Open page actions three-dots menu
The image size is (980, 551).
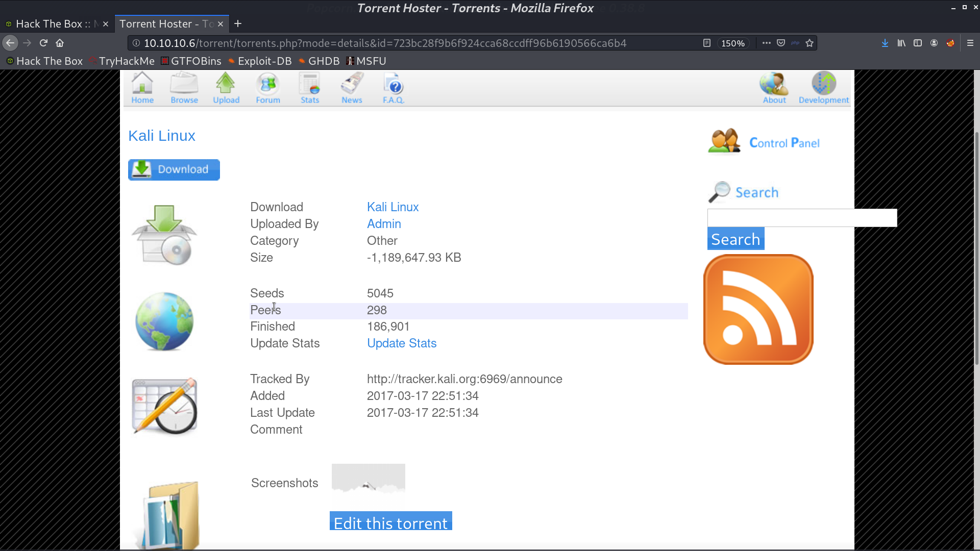pyautogui.click(x=766, y=43)
